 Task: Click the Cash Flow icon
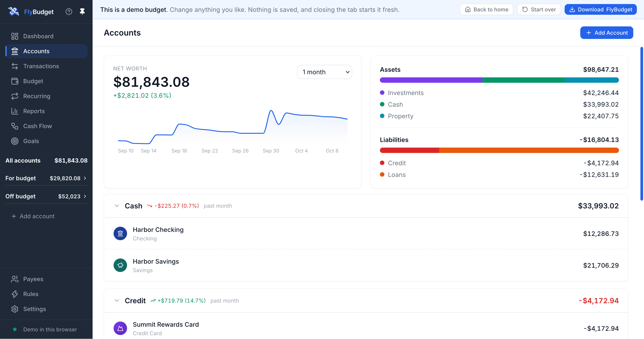coord(15,126)
